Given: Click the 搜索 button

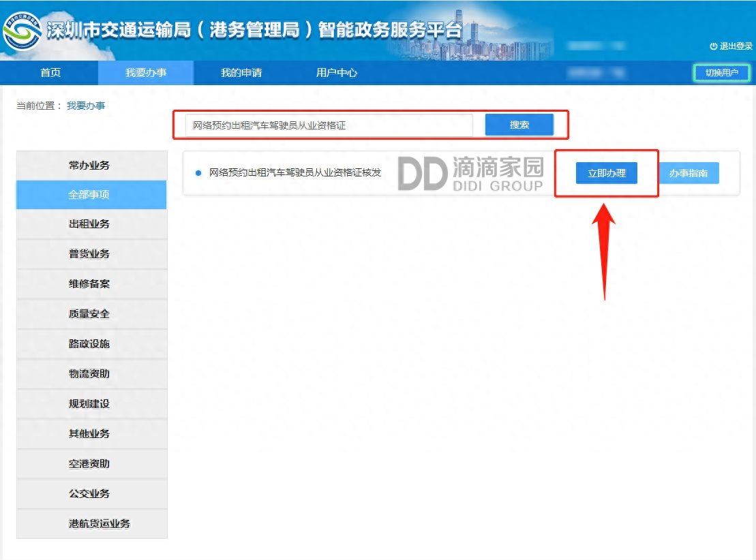Looking at the screenshot, I should click(519, 125).
